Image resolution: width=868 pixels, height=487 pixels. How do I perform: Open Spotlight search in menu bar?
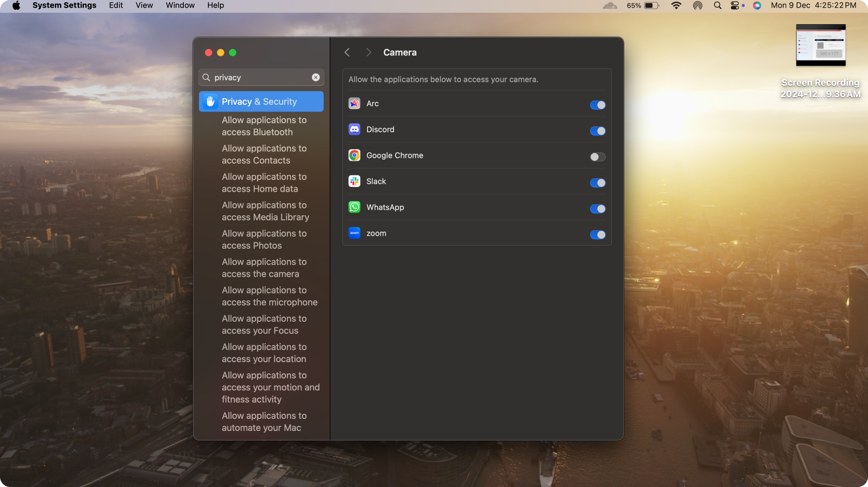[717, 6]
